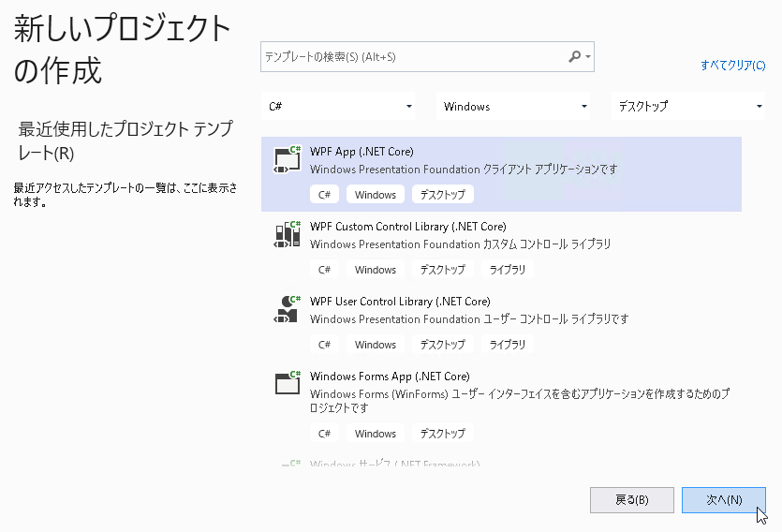Click the すべてクリア(C) link
Screen dimensions: 782x532
[732, 66]
